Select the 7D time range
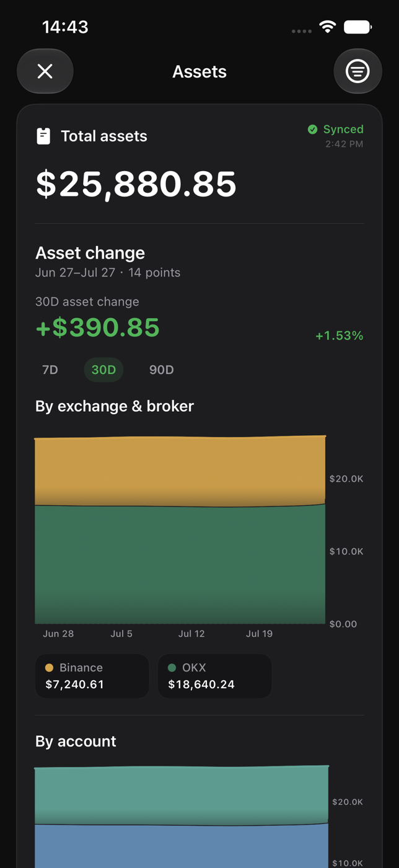This screenshot has height=868, width=399. point(50,370)
